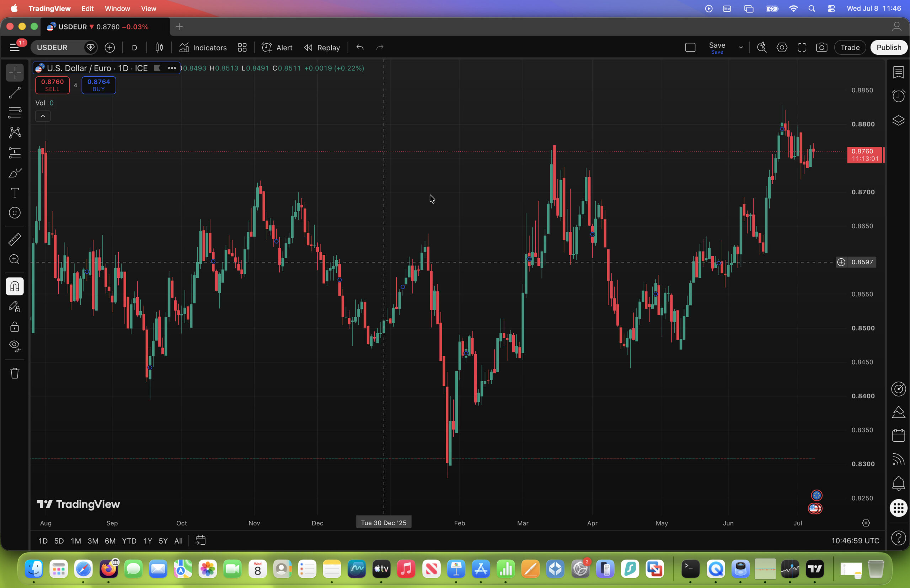
Task: Open the news feed broadcast icon
Action: click(898, 459)
